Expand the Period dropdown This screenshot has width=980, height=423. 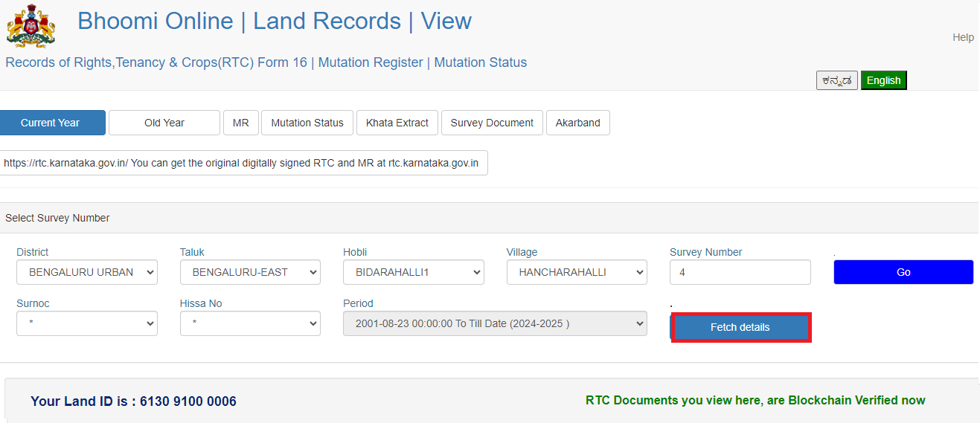point(495,323)
